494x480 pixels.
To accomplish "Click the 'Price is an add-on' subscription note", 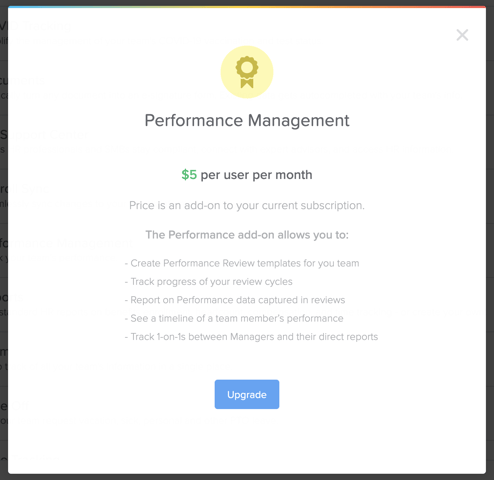I will pos(247,206).
